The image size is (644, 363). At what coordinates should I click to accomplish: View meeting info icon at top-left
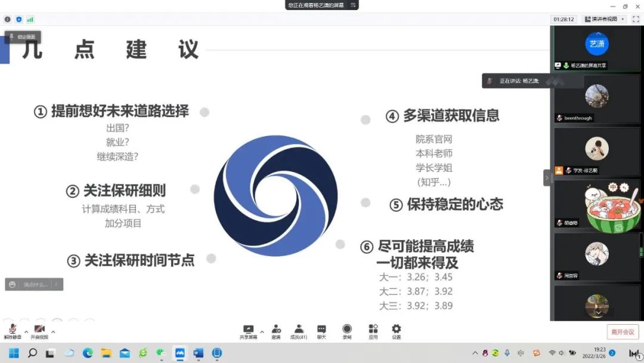coord(7,19)
